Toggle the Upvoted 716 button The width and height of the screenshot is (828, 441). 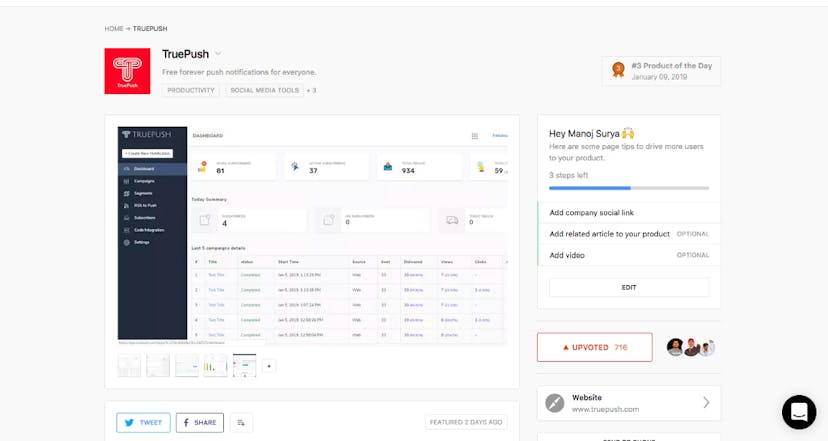click(594, 347)
